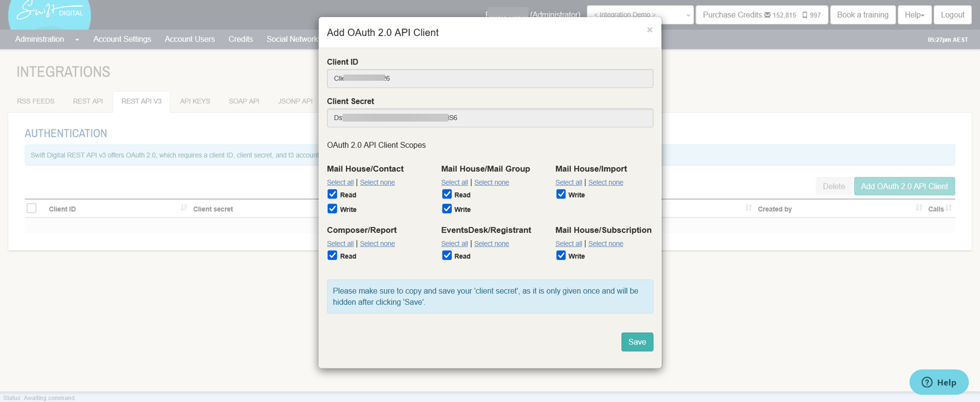Switch to REST API tab

pyautogui.click(x=88, y=101)
